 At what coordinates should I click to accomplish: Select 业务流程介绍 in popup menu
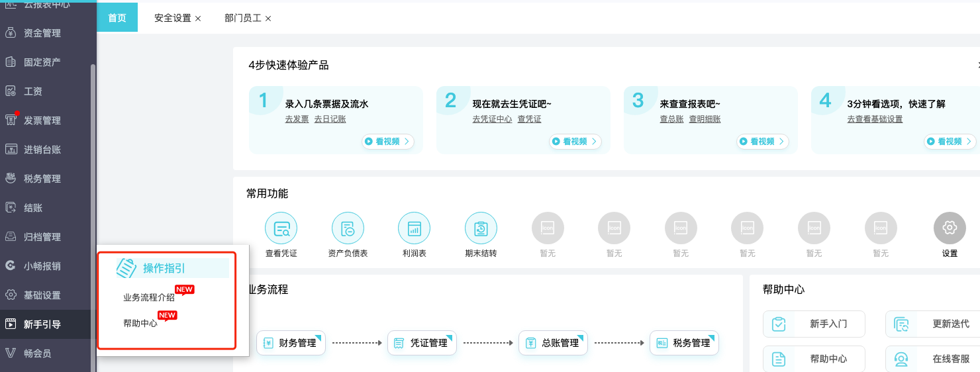(x=149, y=298)
